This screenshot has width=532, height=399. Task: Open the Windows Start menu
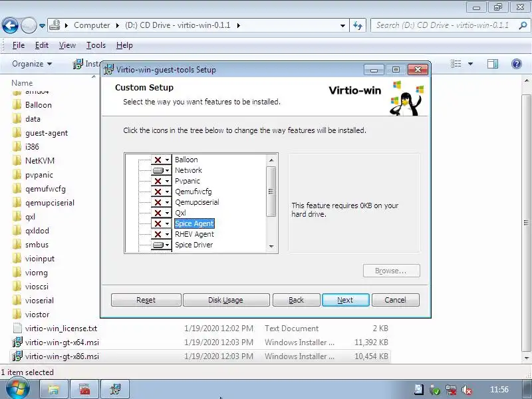(x=18, y=389)
